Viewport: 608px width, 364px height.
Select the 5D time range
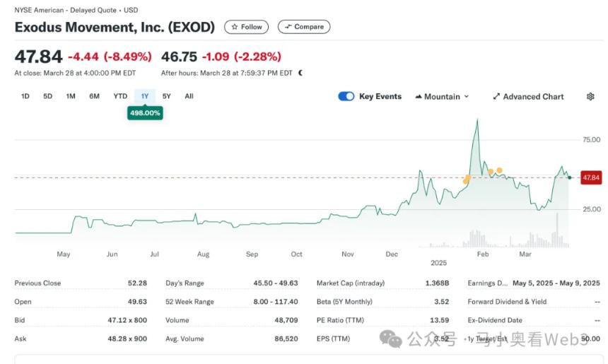pyautogui.click(x=48, y=96)
